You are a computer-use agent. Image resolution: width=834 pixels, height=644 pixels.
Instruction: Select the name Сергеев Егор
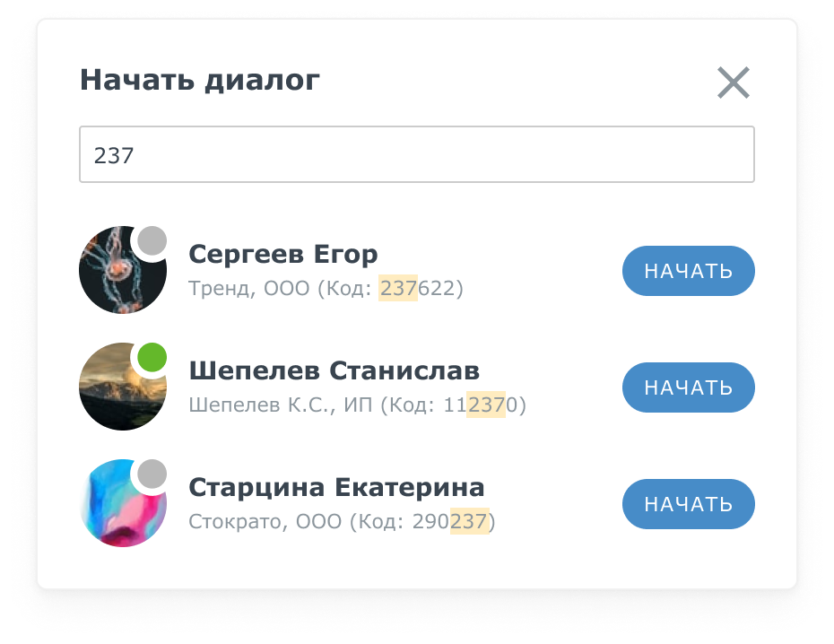(x=283, y=255)
